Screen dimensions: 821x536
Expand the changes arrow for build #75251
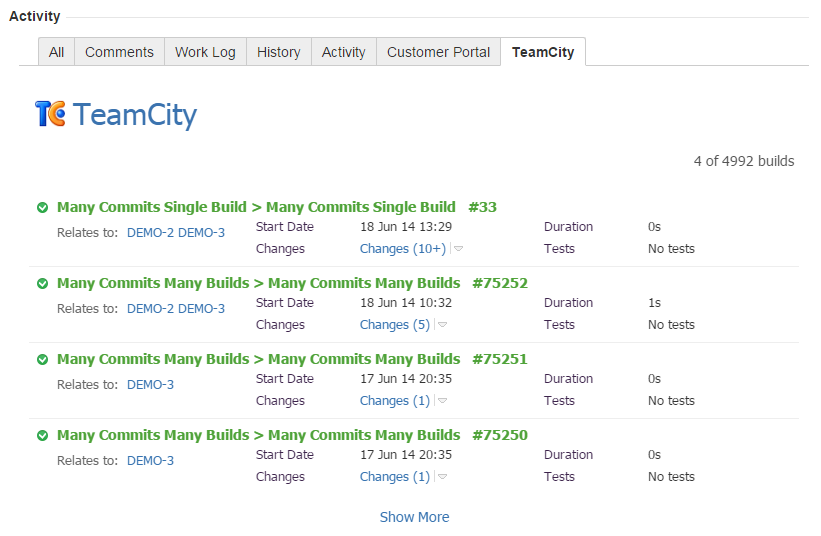pos(442,401)
